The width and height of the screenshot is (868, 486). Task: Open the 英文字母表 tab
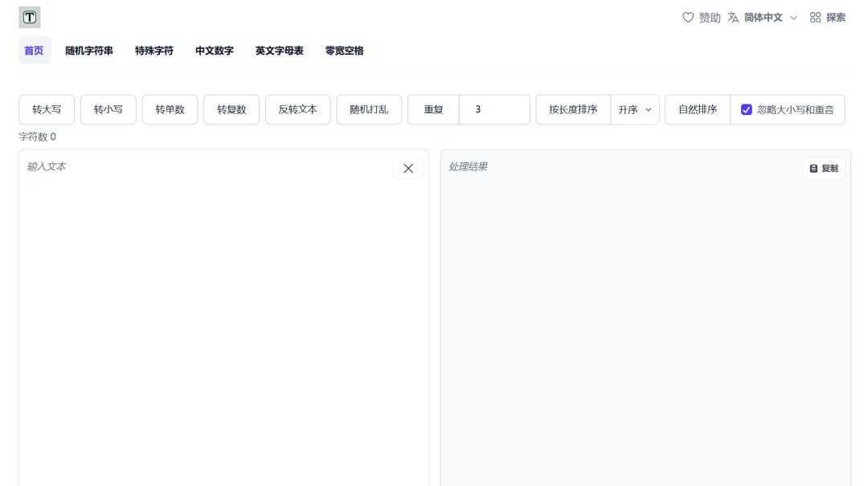click(x=278, y=51)
